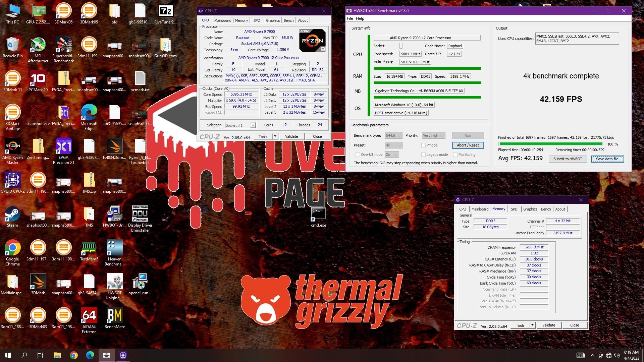644x362 pixels.
Task: Enable the Pmode checkbox
Action: click(423, 145)
